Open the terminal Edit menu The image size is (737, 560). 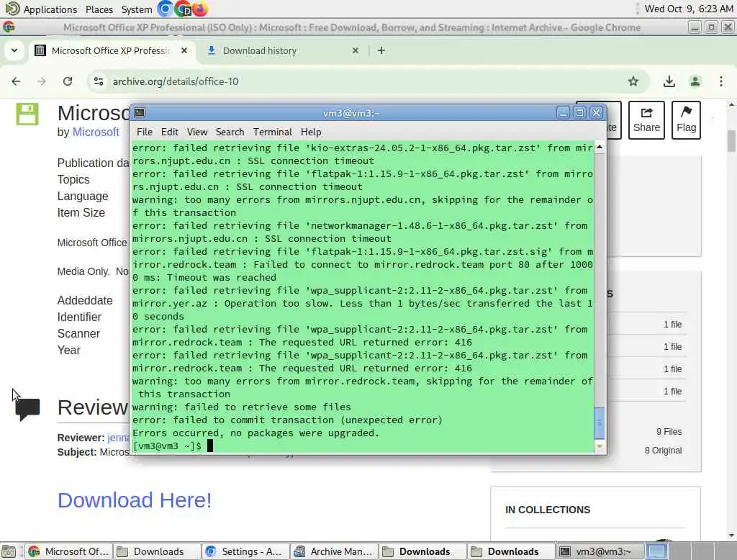pos(169,132)
